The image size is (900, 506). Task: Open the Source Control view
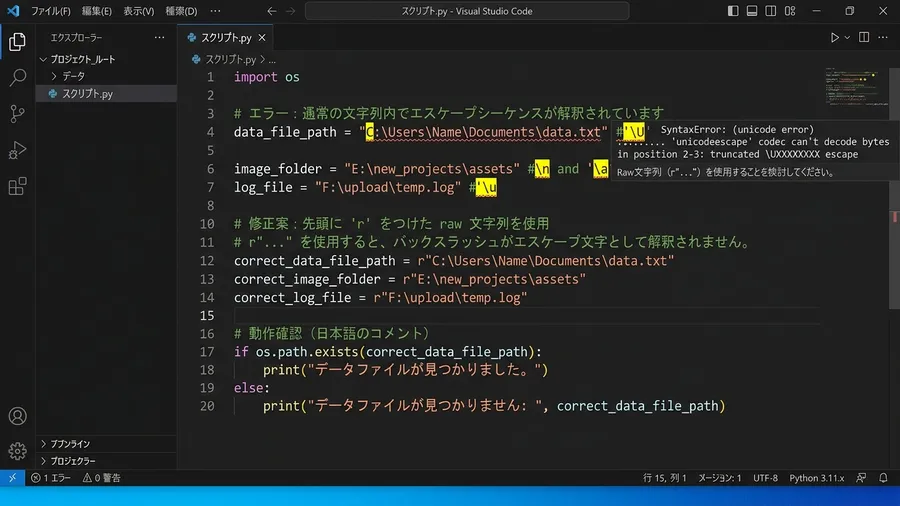17,114
